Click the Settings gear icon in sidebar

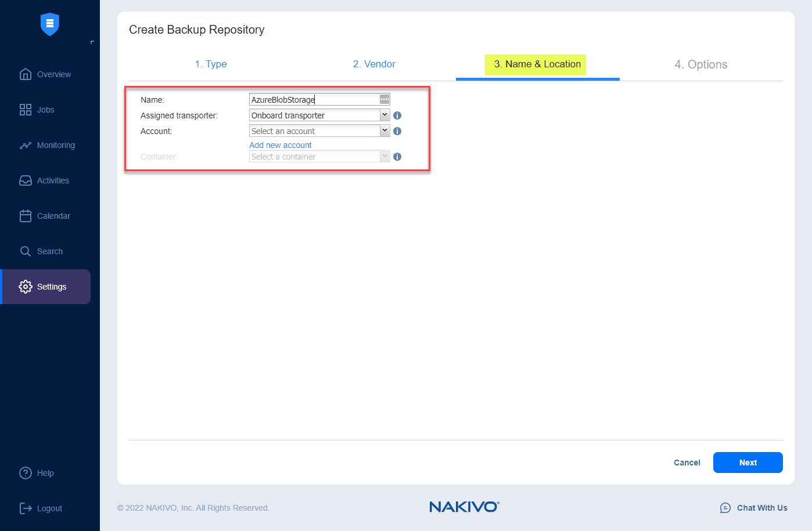26,287
